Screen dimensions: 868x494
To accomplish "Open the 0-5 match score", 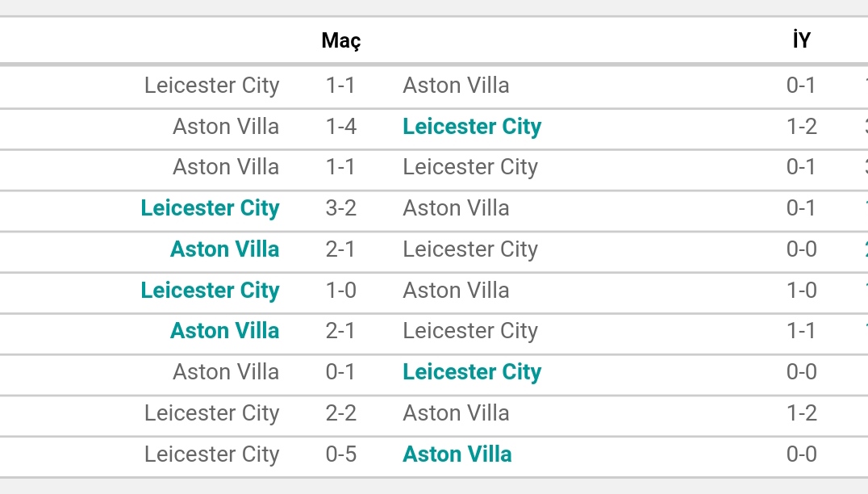I will [x=341, y=454].
